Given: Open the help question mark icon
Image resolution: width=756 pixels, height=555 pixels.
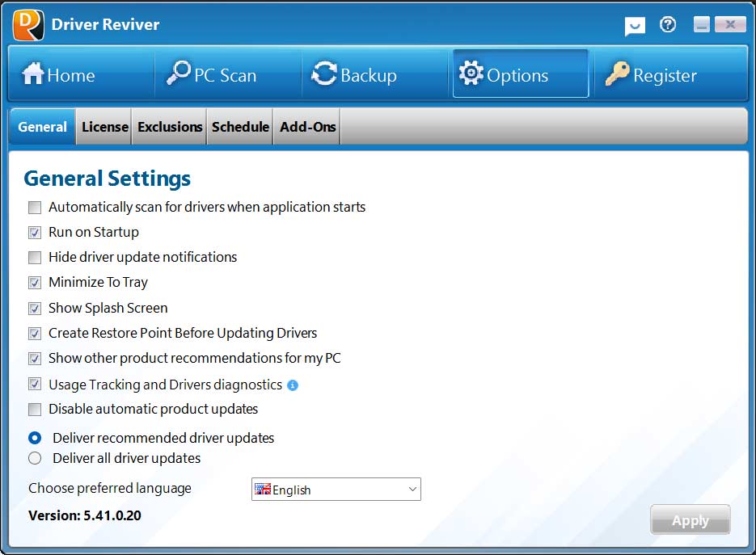Looking at the screenshot, I should (x=667, y=24).
